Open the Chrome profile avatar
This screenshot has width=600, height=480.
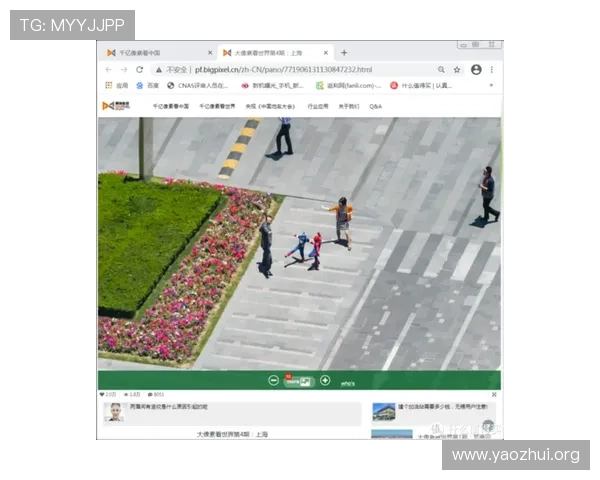click(476, 70)
